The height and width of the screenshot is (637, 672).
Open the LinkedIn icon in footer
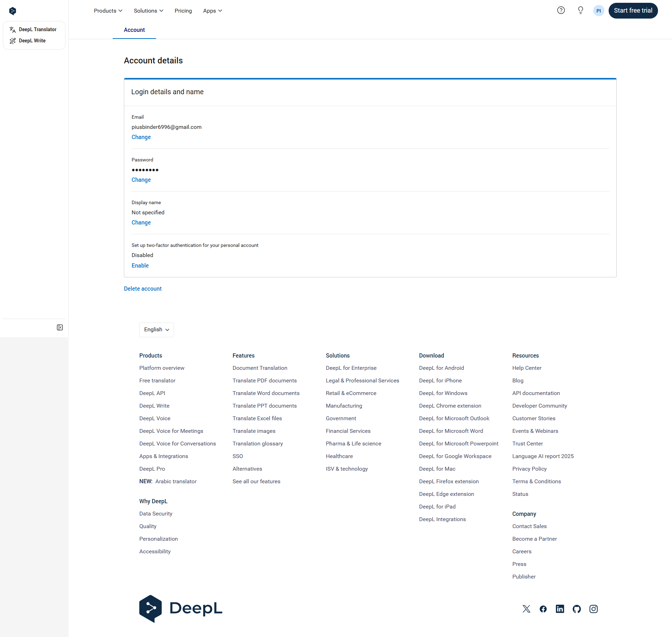560,609
